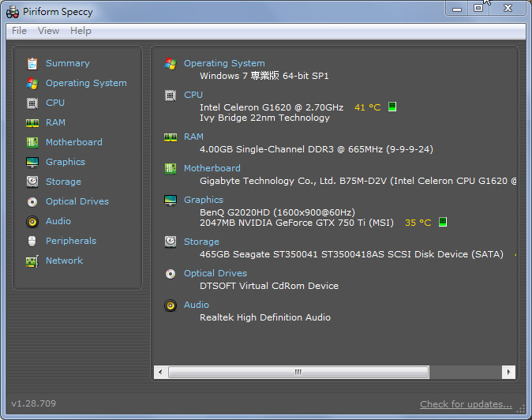Click the Summary clipboard icon in sidebar
This screenshot has width=532, height=420.
[x=32, y=63]
